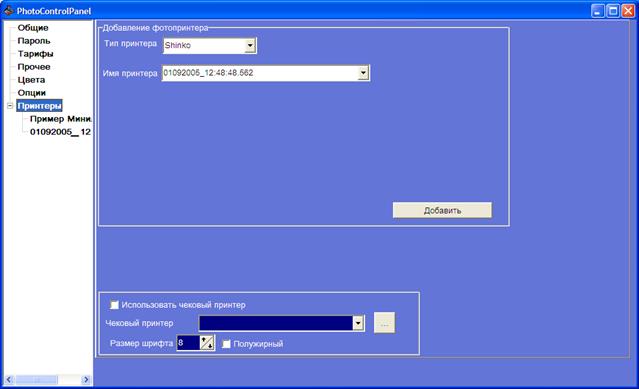Toggle the Полужирный checkbox
Viewport: 639px width, 389px height.
click(226, 344)
